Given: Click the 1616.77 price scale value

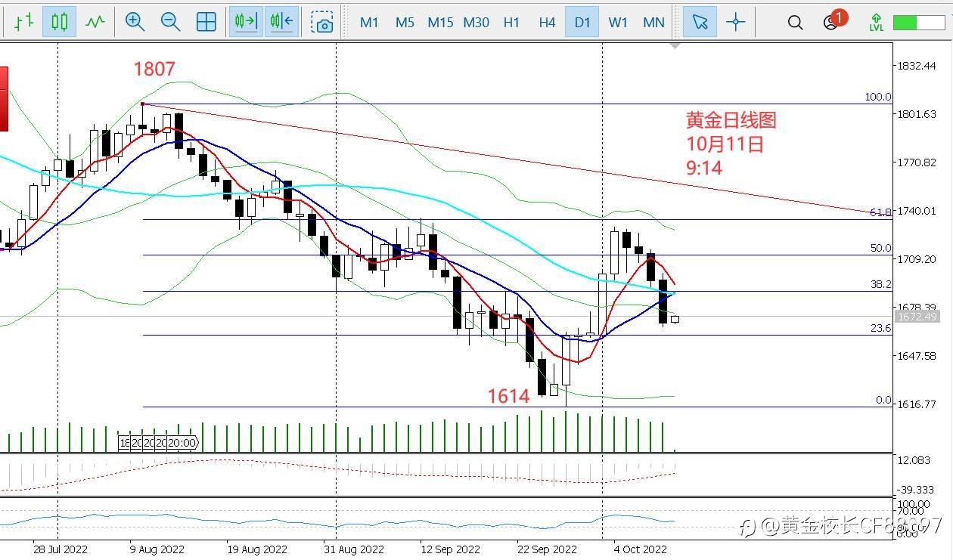Looking at the screenshot, I should coord(917,404).
